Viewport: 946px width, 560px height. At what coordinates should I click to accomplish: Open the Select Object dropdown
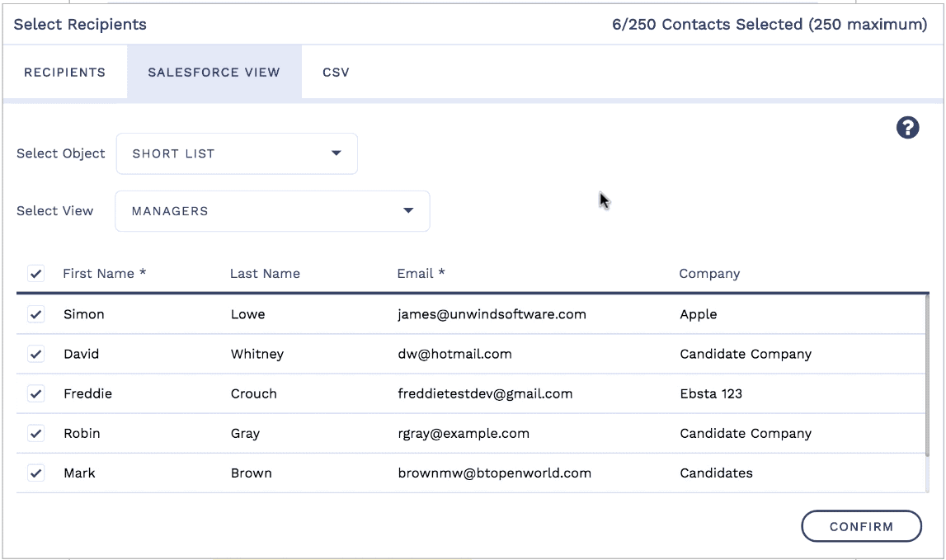click(x=236, y=153)
